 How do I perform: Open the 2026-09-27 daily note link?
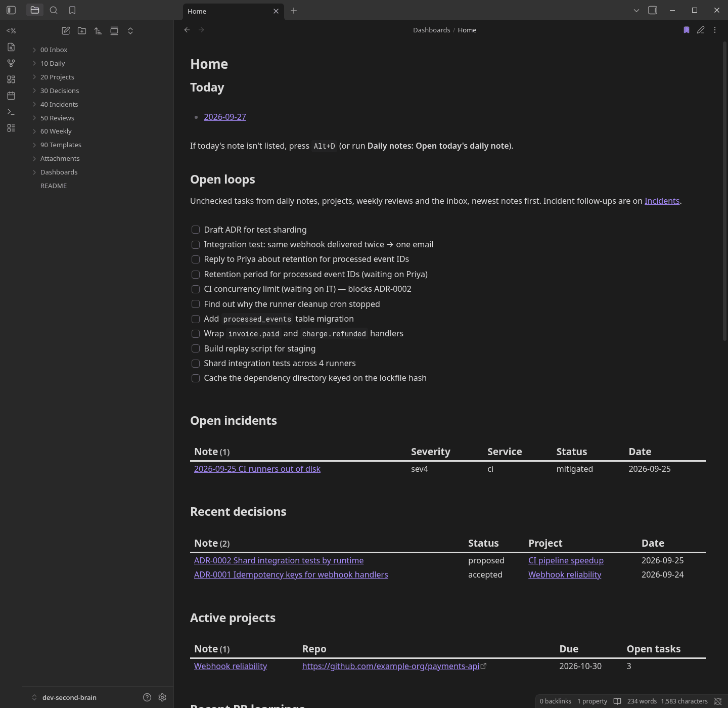[225, 117]
